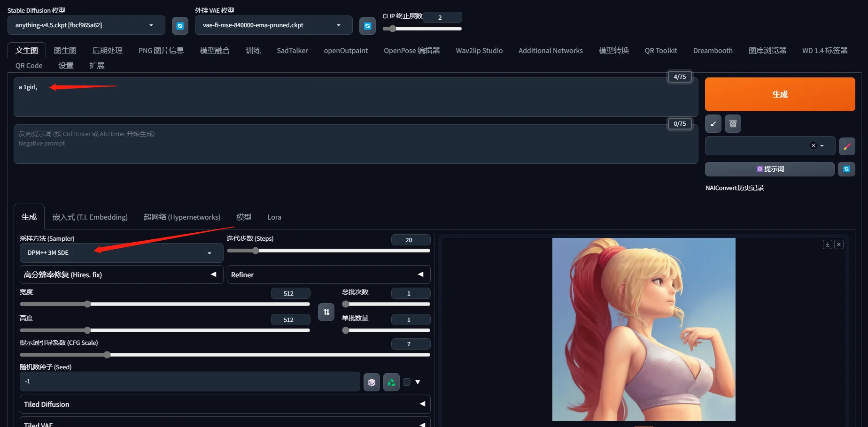The image size is (868, 427).
Task: Open the 嵌入式 (T.I. Embedding) tab
Action: pos(90,217)
